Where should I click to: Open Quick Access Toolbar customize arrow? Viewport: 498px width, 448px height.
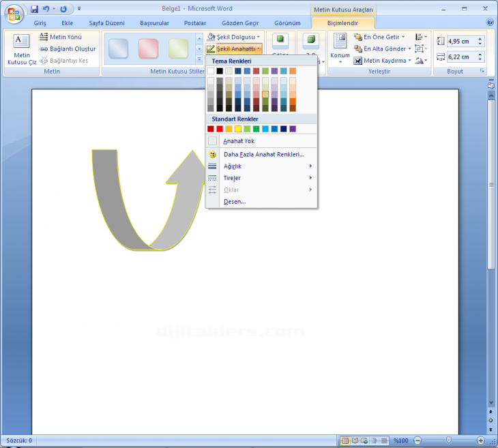[x=79, y=9]
